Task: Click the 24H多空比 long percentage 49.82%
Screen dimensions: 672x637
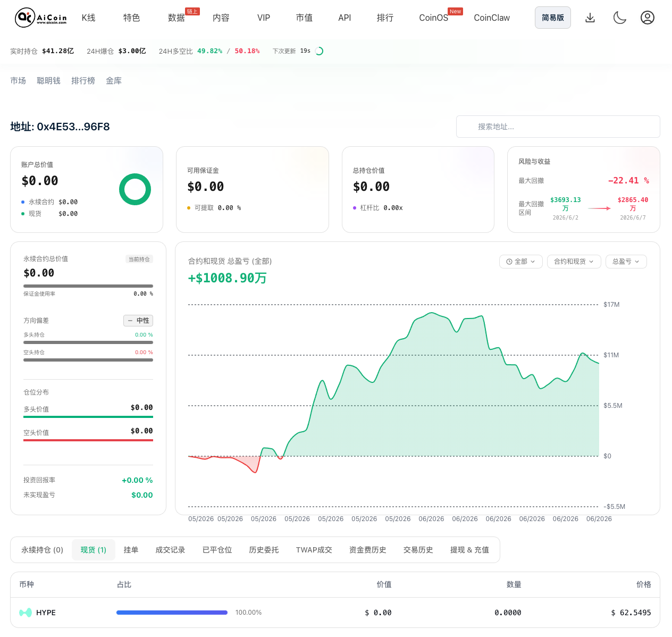Action: (x=210, y=51)
